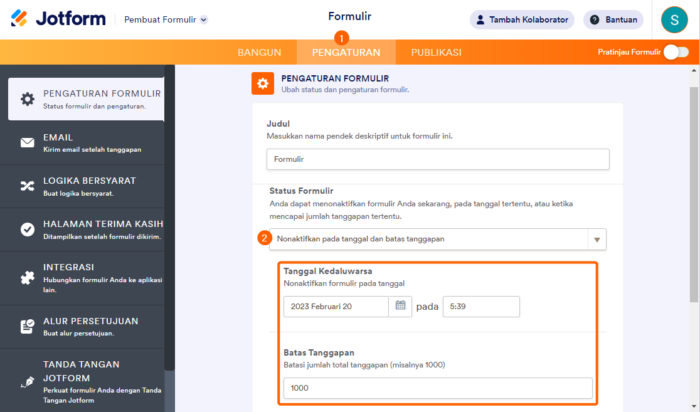Click the PENGATURAN FORMULIR heading text
This screenshot has width=700, height=412.
(x=335, y=79)
